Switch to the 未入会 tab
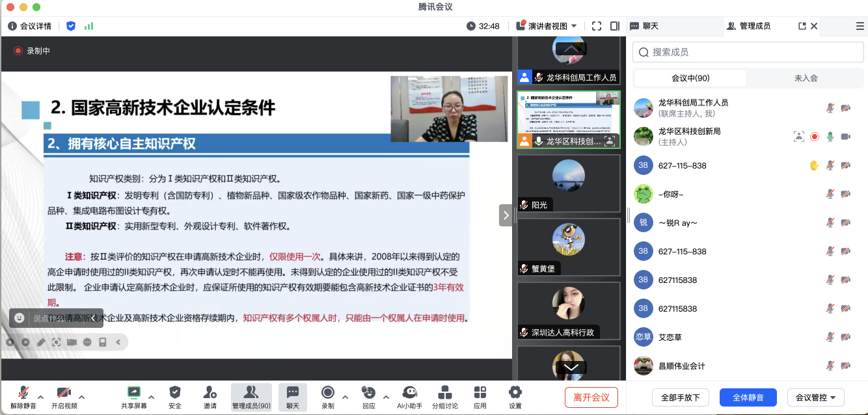This screenshot has width=868, height=415. 806,78
